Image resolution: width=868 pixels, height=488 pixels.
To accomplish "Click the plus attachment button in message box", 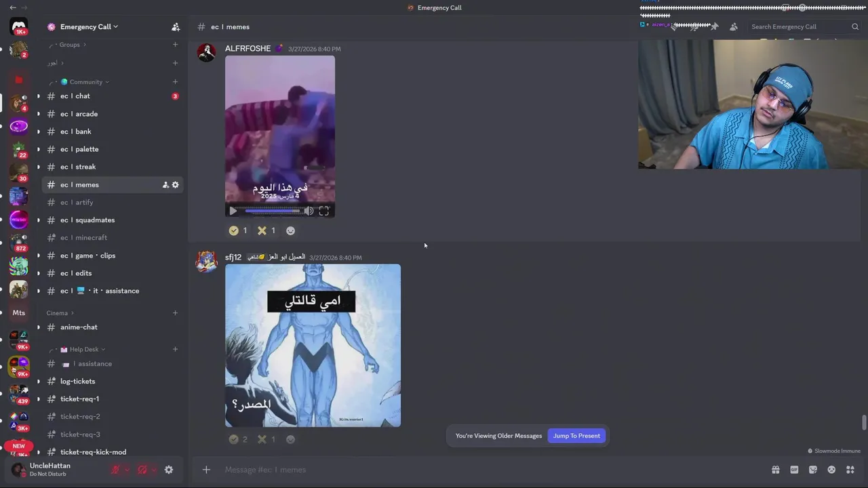I will click(x=206, y=470).
